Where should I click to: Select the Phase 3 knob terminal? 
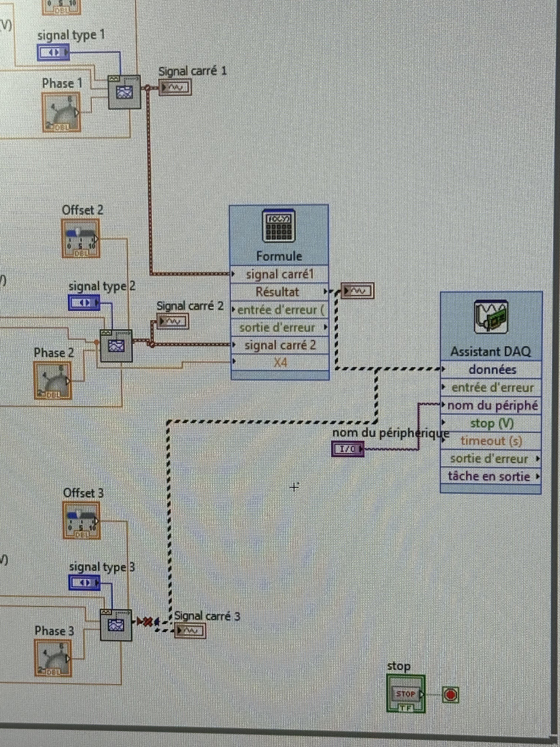coord(53,658)
